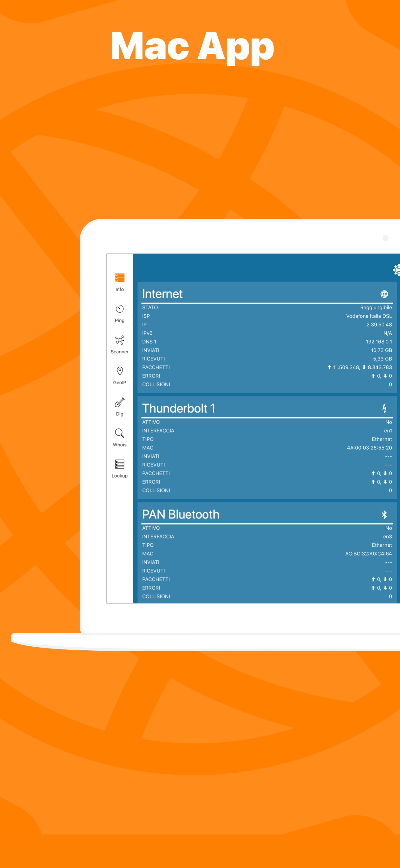Open the globe settings gear icon
This screenshot has height=868, width=400.
pyautogui.click(x=397, y=269)
